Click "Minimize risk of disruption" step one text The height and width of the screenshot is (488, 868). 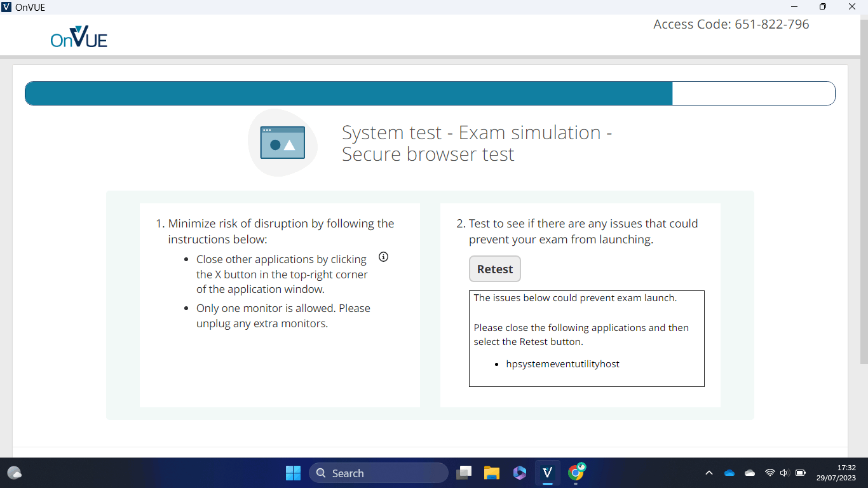click(281, 231)
